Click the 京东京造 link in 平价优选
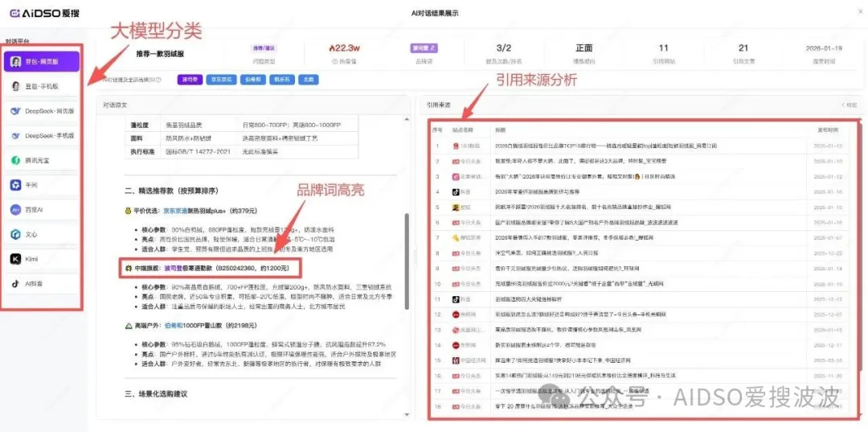This screenshot has width=868, height=432. 177,211
